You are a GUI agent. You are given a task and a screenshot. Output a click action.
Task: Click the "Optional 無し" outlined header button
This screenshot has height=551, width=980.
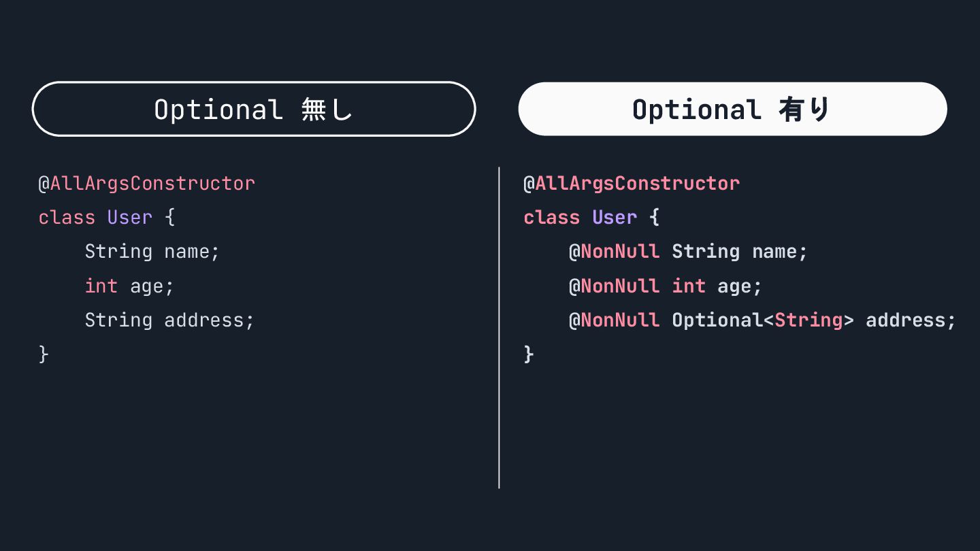click(253, 109)
